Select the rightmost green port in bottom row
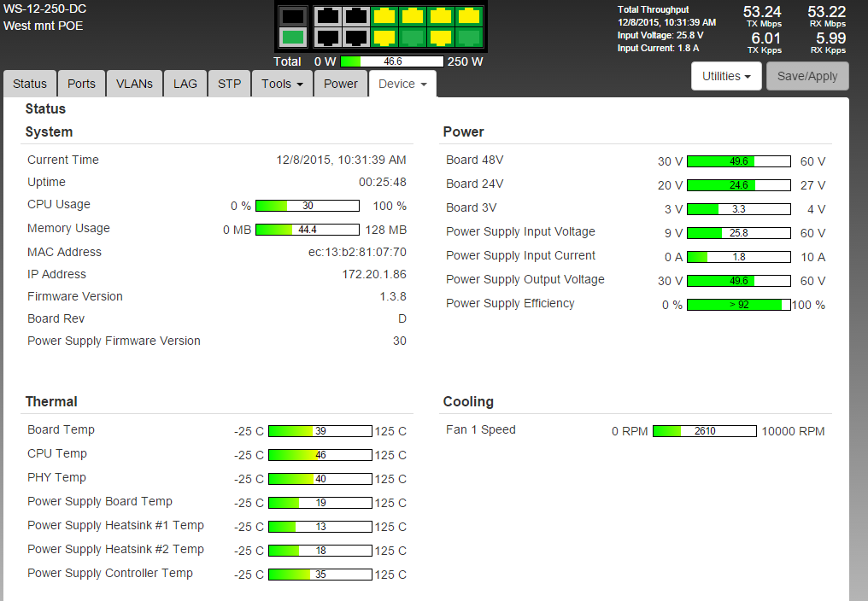 tap(469, 37)
